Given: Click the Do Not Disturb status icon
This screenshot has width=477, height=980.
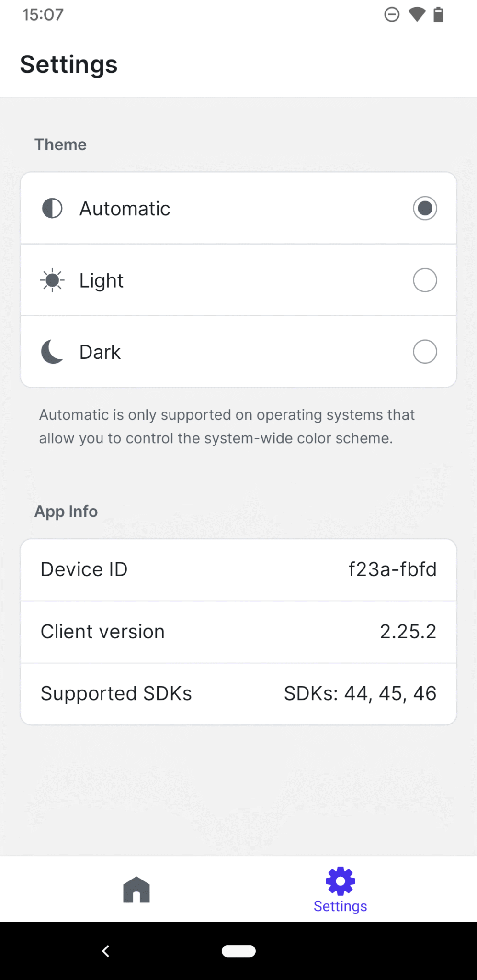Looking at the screenshot, I should click(392, 14).
